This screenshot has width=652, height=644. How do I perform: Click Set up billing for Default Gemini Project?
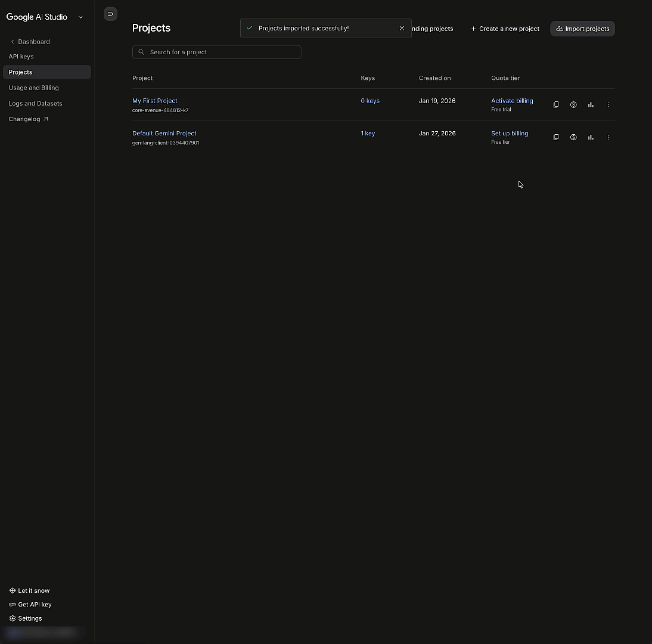[510, 133]
